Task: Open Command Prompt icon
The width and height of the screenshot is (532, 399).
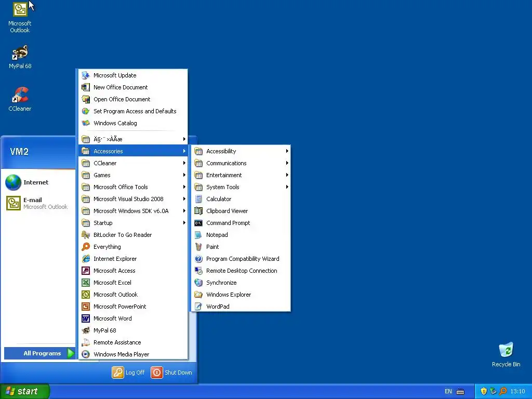Action: pos(198,223)
